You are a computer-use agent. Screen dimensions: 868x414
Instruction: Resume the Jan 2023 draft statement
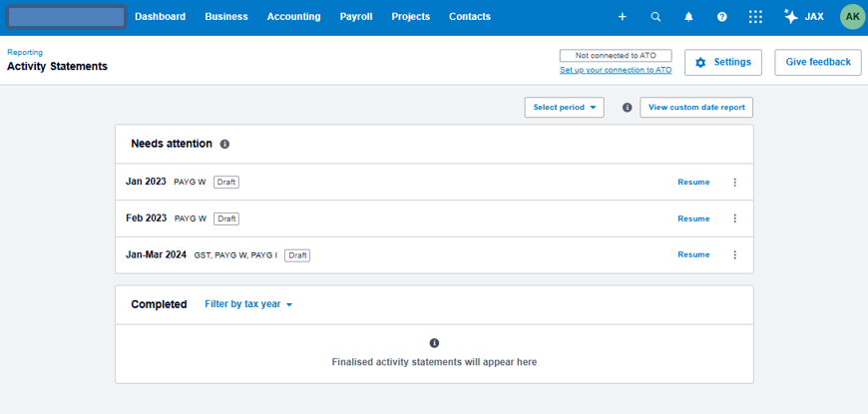[x=693, y=183]
